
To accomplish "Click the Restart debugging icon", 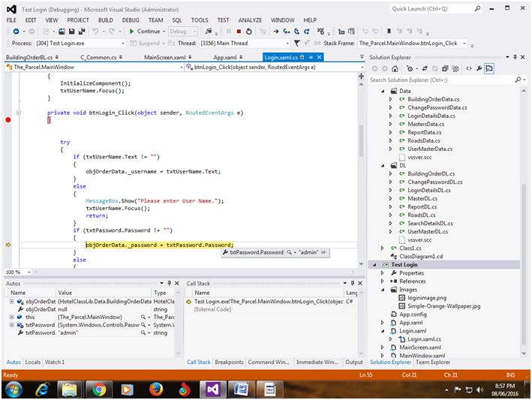I will (250, 32).
